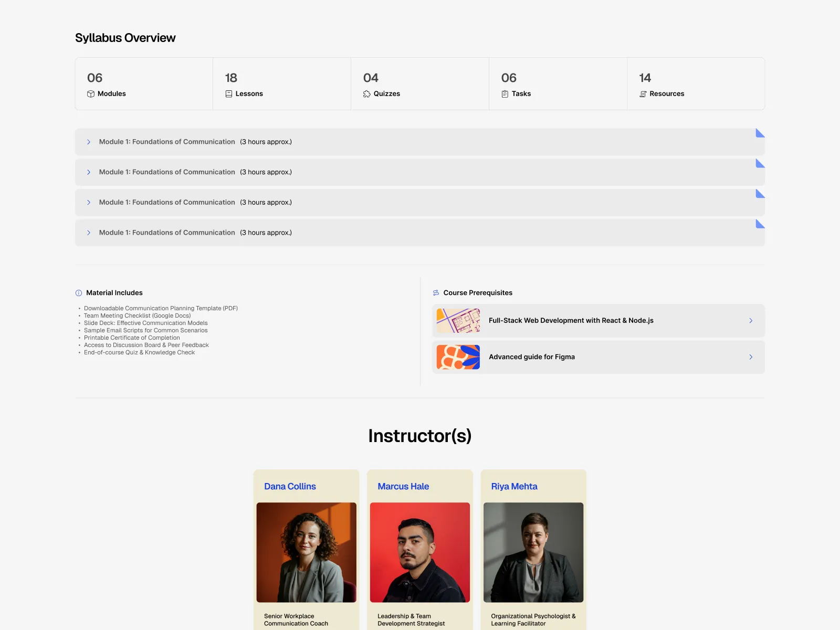840x630 pixels.
Task: Open Marcus Hale instructor name link
Action: (x=403, y=487)
